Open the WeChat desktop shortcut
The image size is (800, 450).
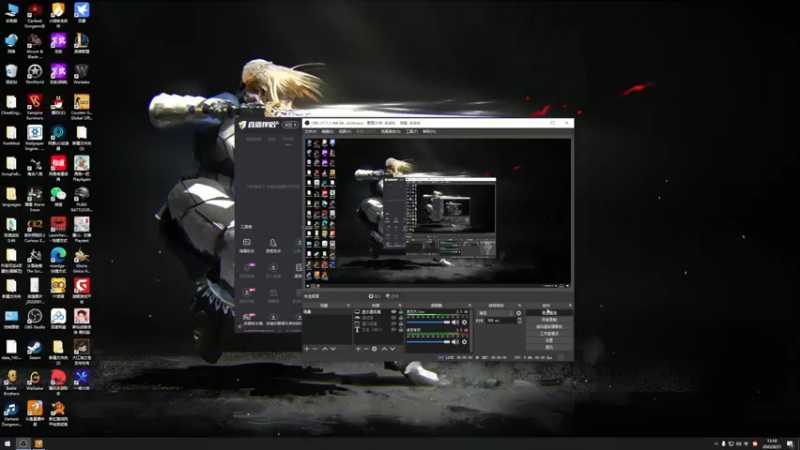coord(58,196)
